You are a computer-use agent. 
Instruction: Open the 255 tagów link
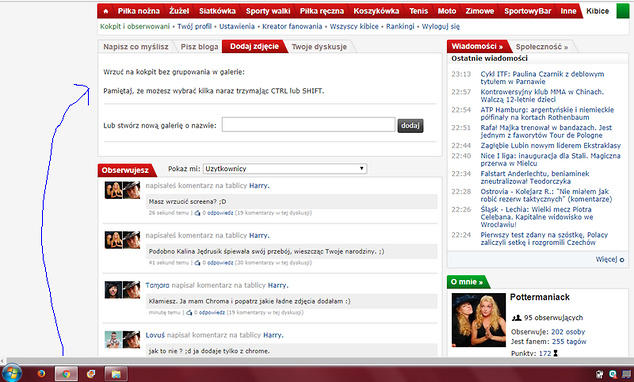pyautogui.click(x=569, y=342)
